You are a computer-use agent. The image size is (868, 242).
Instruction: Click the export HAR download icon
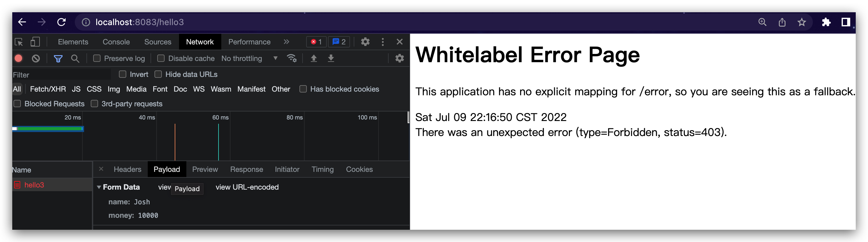coord(331,58)
